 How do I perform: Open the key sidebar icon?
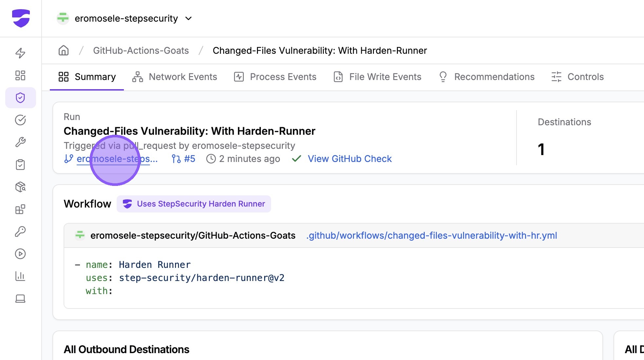[x=20, y=231]
